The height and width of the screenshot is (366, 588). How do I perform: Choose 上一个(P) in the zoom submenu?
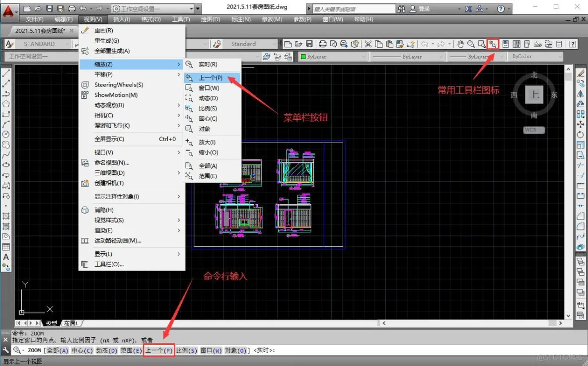pos(212,77)
